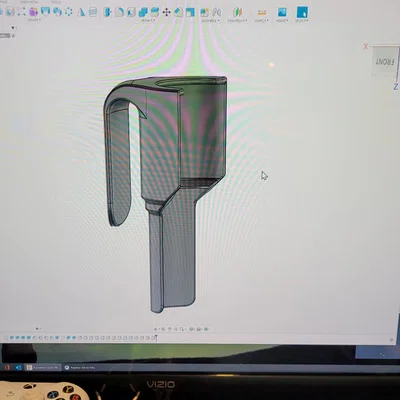
Task: Click the Office icon on Windows taskbar
Action: (7, 367)
